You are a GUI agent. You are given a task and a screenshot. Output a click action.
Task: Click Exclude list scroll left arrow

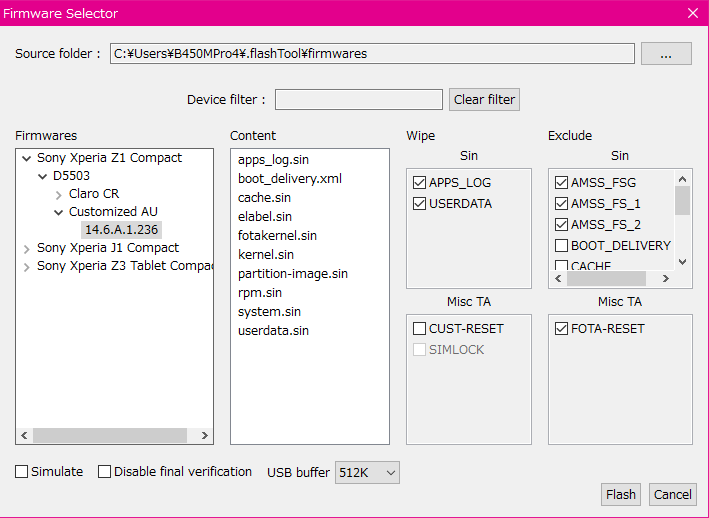(x=558, y=278)
